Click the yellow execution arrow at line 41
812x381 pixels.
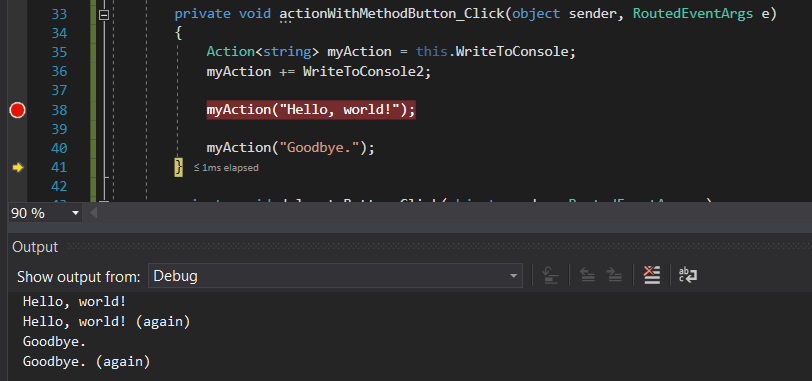tap(18, 167)
